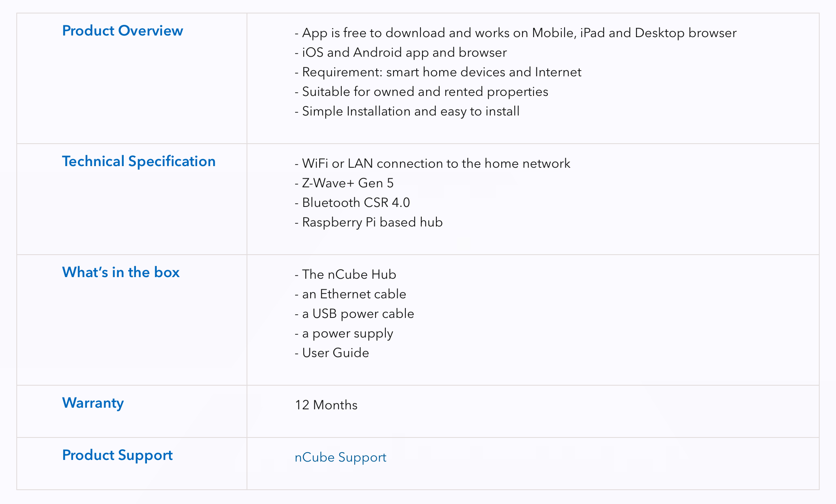Click the WiFi or LAN connection line
The width and height of the screenshot is (836, 504).
pyautogui.click(x=433, y=163)
